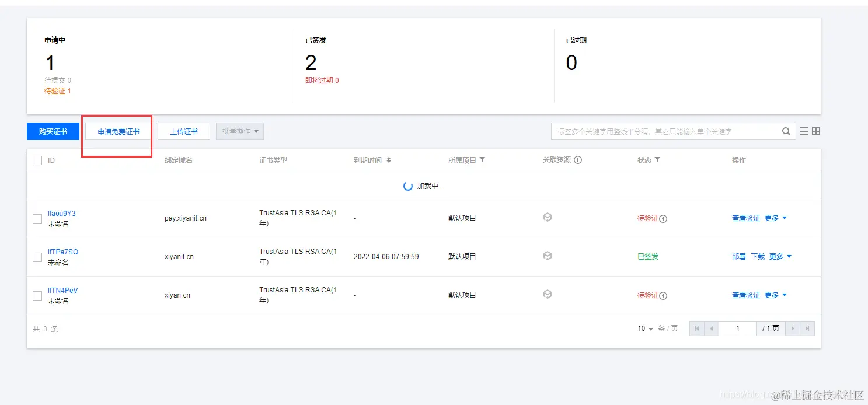
Task: Click domain text xiyan.cn
Action: point(177,295)
